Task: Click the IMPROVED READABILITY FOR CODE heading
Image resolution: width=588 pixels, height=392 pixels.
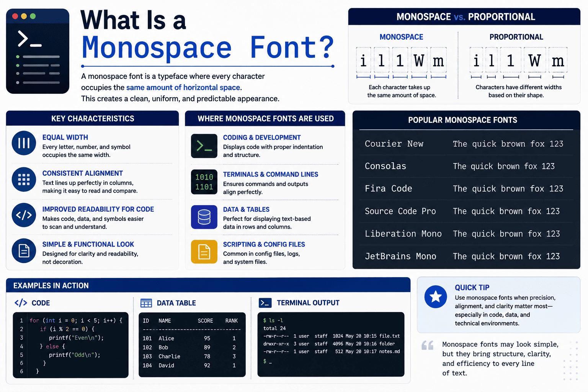Action: click(98, 209)
